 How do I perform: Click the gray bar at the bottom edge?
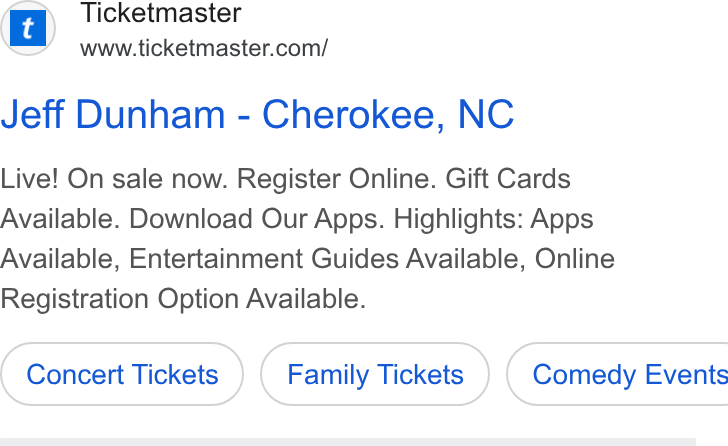[x=348, y=442]
